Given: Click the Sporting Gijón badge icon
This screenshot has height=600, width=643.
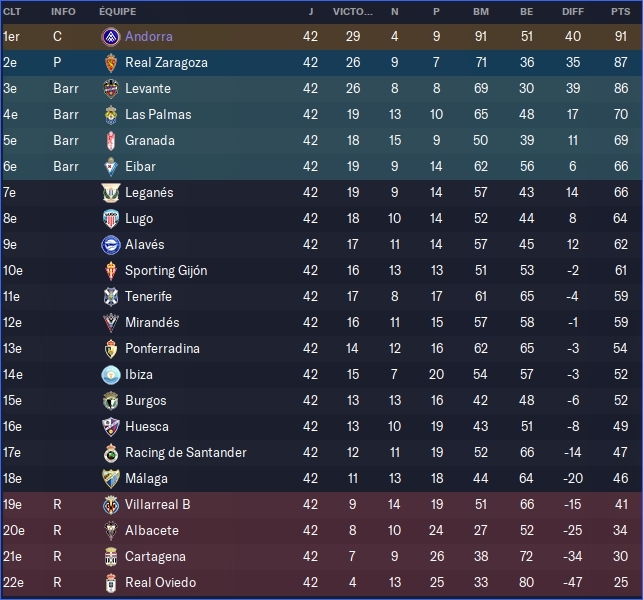Looking at the screenshot, I should pos(111,271).
